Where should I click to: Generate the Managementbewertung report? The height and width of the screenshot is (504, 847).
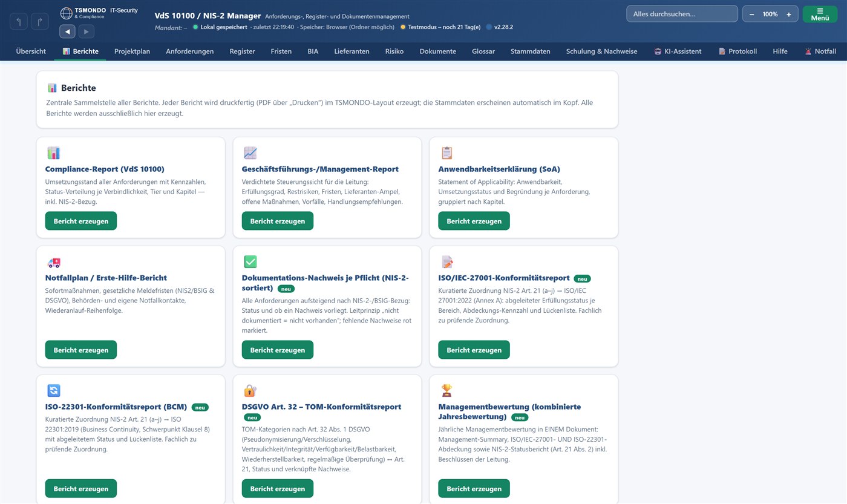tap(474, 488)
